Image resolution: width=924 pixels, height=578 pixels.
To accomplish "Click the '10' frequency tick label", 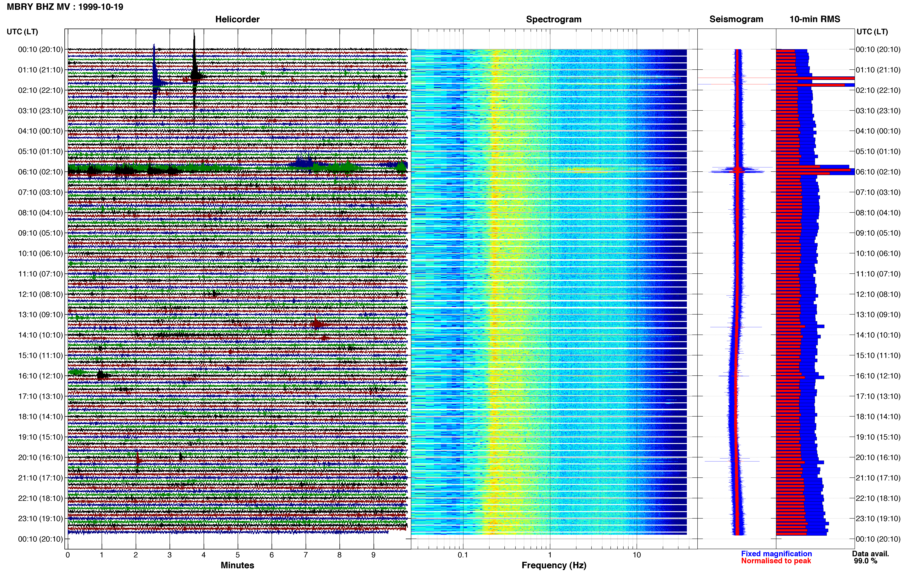I will pos(637,555).
